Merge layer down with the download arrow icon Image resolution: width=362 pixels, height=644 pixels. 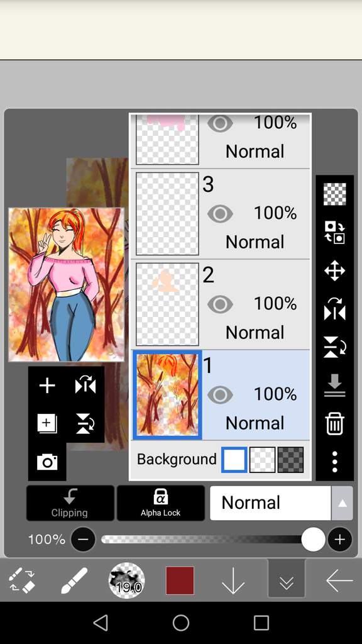pyautogui.click(x=334, y=386)
